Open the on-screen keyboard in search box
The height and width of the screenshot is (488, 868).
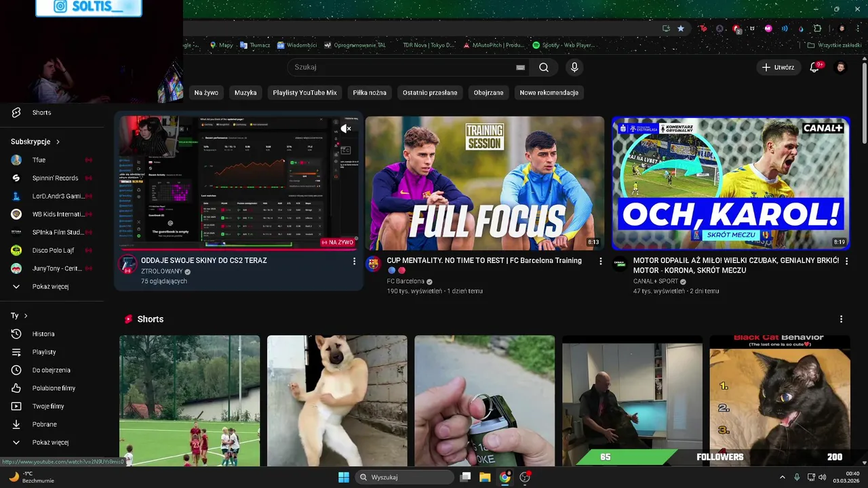tap(520, 67)
